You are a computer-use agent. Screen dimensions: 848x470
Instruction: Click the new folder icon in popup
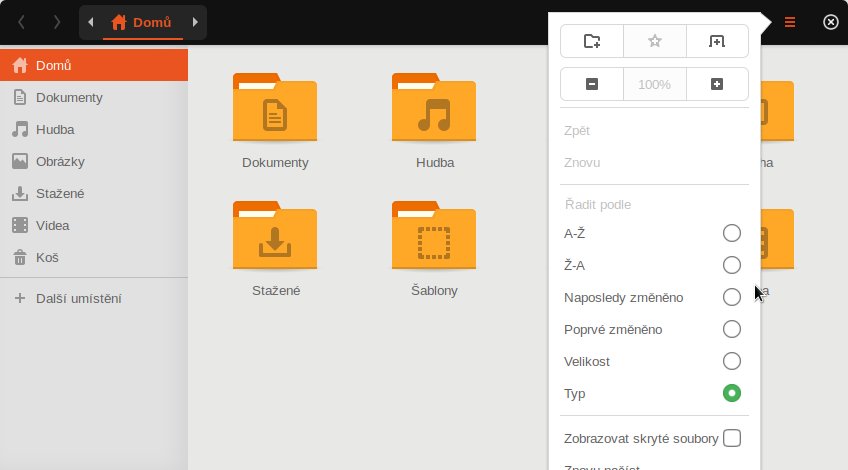pos(592,41)
